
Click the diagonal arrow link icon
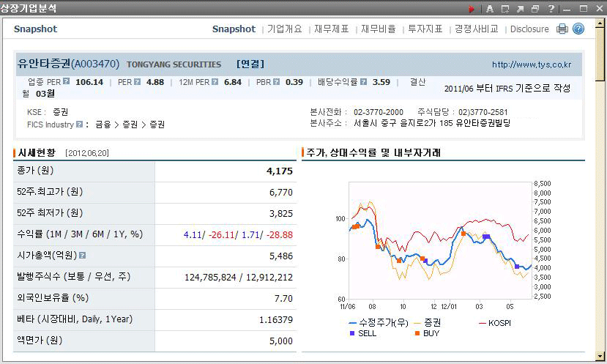point(520,9)
